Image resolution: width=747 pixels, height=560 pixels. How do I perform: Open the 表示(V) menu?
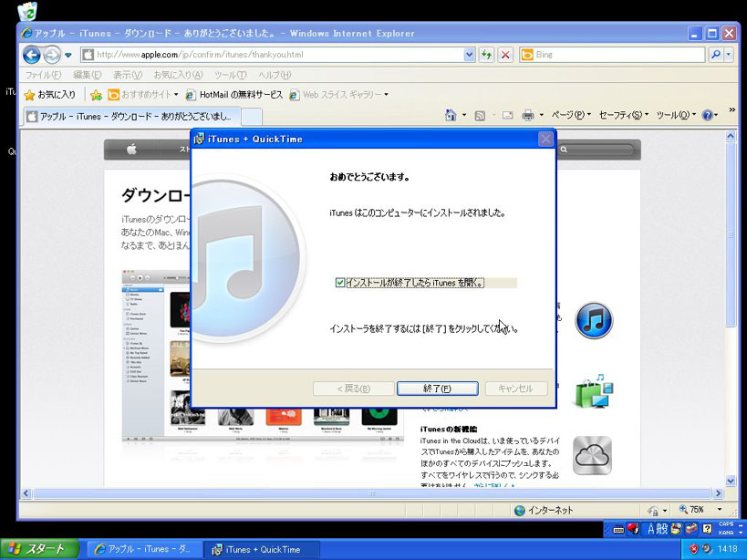pyautogui.click(x=127, y=75)
